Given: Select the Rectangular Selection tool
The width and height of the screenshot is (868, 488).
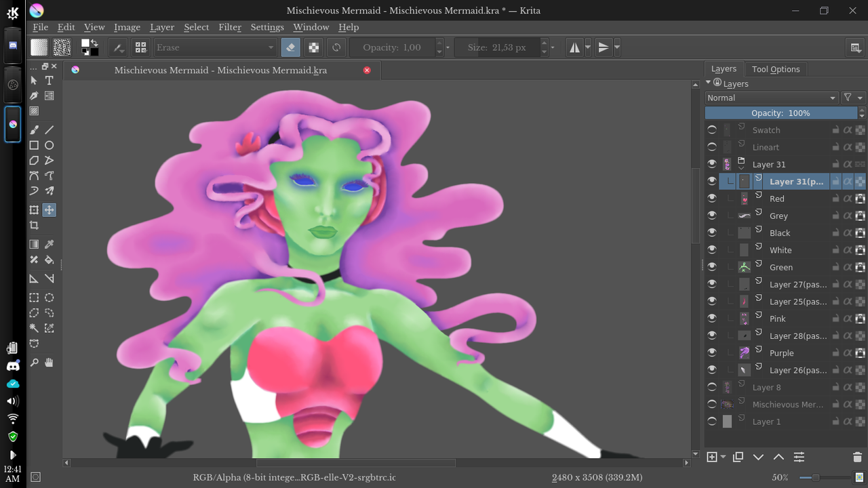Looking at the screenshot, I should coord(33,297).
